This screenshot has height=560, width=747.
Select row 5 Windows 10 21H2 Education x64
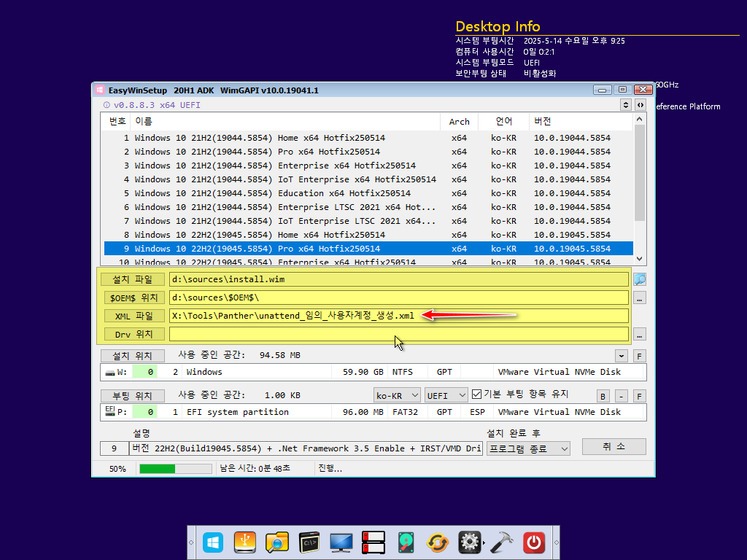[x=368, y=193]
